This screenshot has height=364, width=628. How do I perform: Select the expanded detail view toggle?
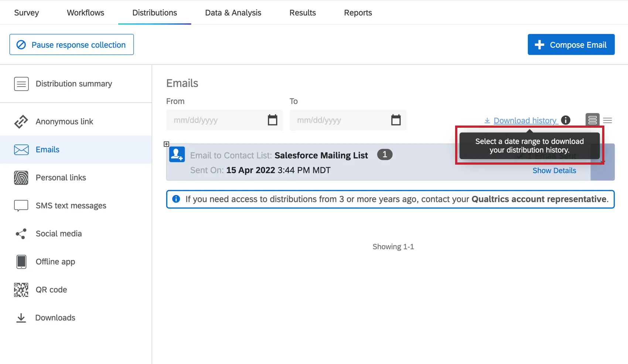tap(592, 120)
